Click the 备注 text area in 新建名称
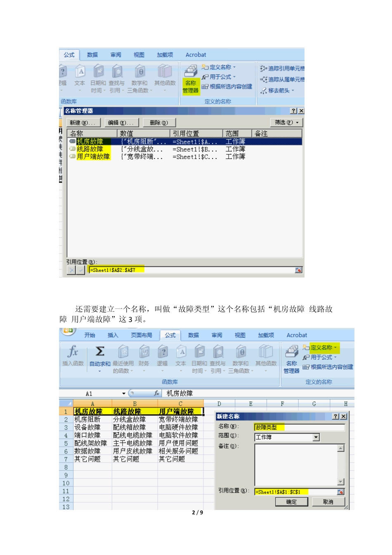The height and width of the screenshot is (555, 392). (x=296, y=465)
